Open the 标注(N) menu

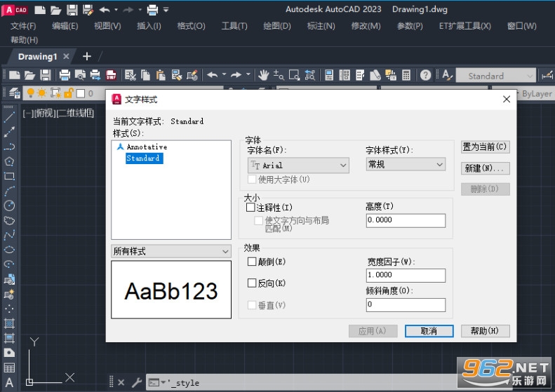click(x=321, y=26)
